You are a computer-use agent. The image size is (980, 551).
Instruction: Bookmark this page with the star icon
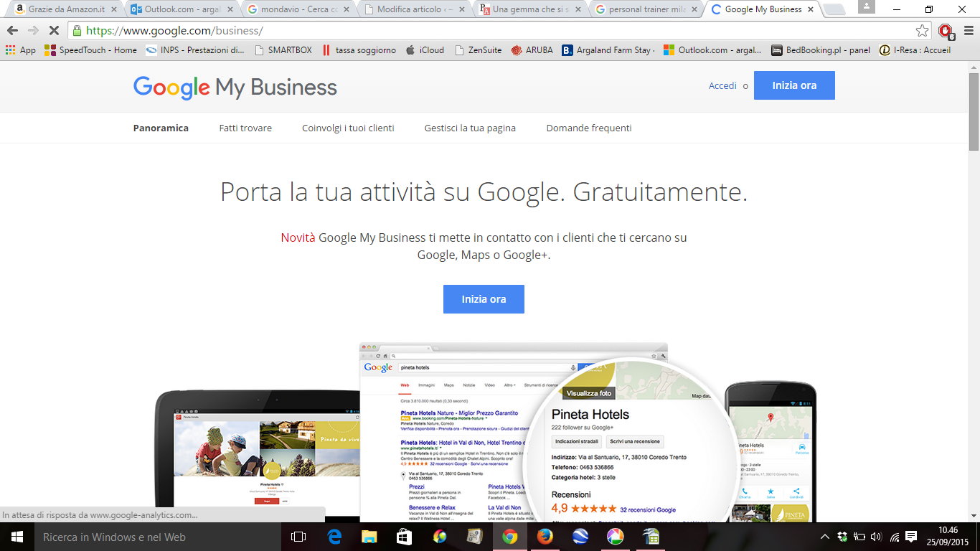tap(923, 31)
